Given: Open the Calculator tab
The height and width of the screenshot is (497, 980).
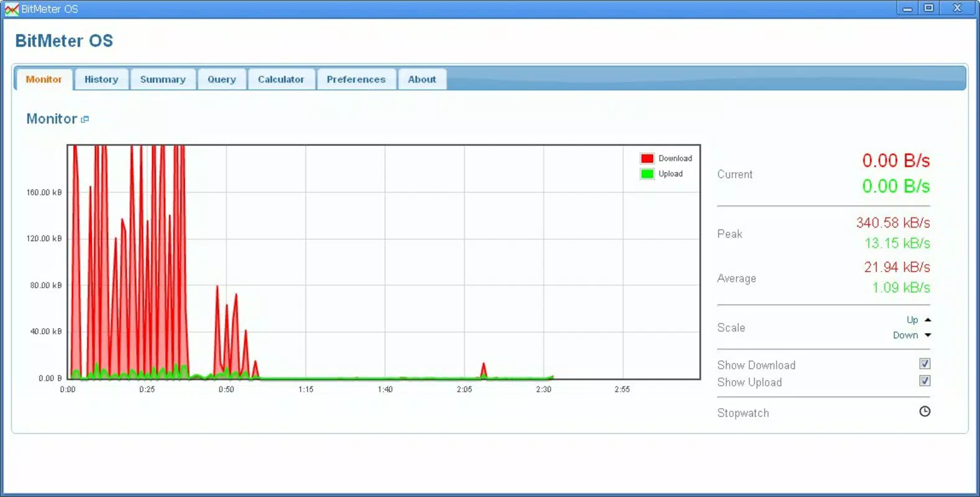Looking at the screenshot, I should coord(281,80).
